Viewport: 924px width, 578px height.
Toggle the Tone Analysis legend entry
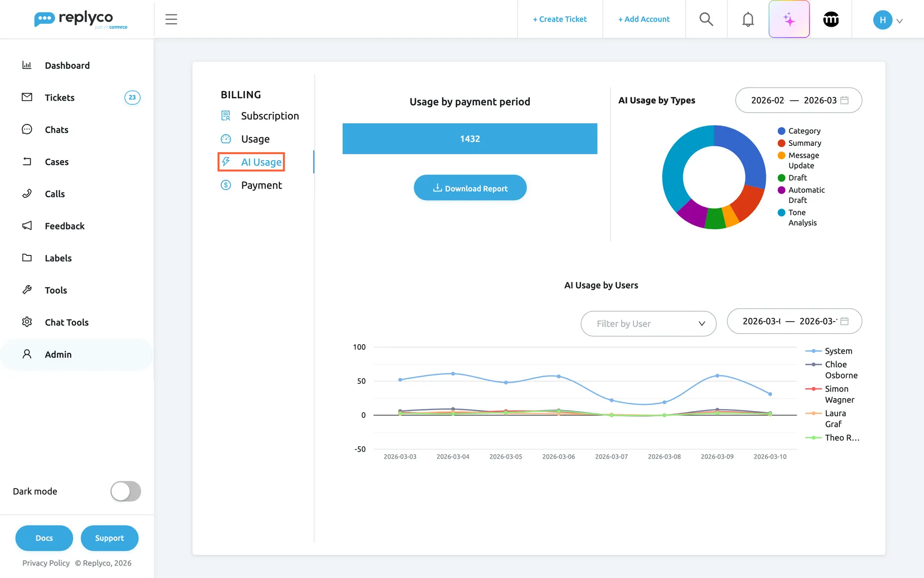(x=797, y=217)
